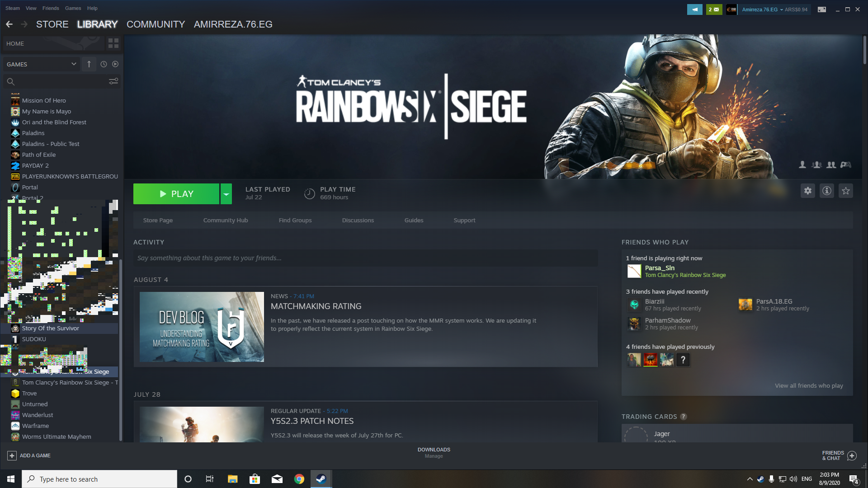The image size is (868, 488).
Task: Open the Steam announcements megaphone icon
Action: pos(695,9)
